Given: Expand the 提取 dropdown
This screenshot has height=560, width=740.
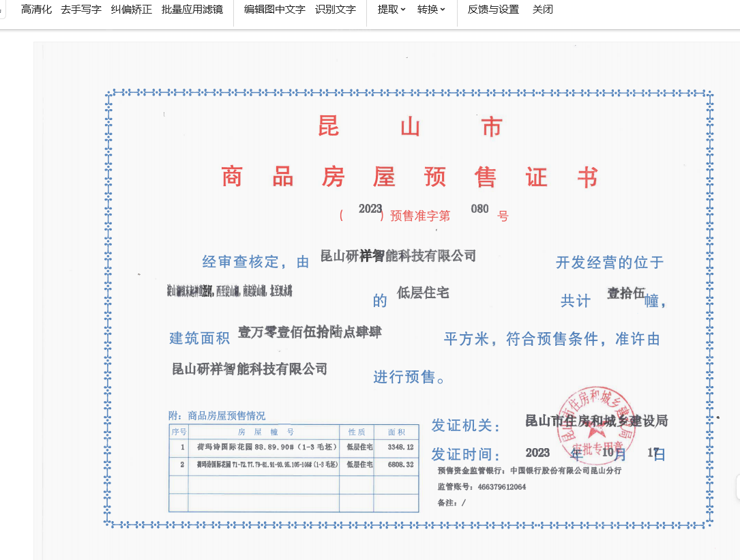Looking at the screenshot, I should (391, 10).
